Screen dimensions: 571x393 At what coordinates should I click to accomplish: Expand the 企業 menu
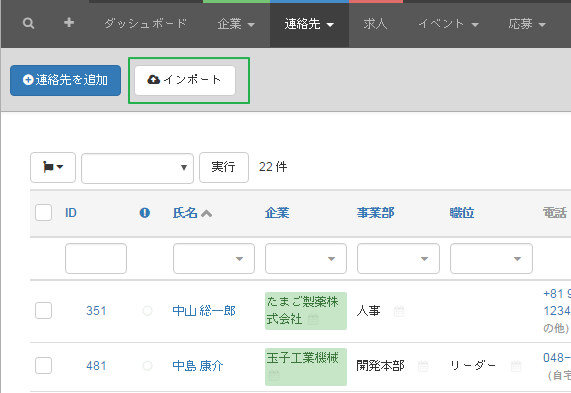click(x=236, y=24)
